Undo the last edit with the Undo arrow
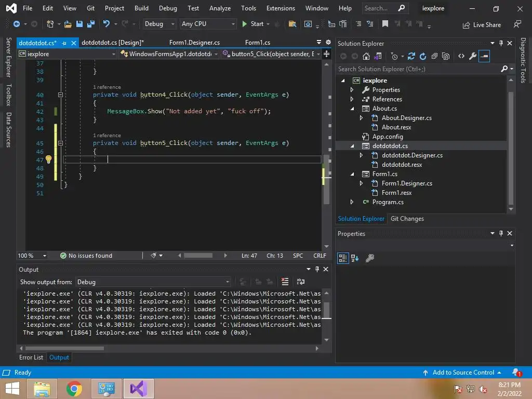The image size is (532, 399). [x=106, y=24]
